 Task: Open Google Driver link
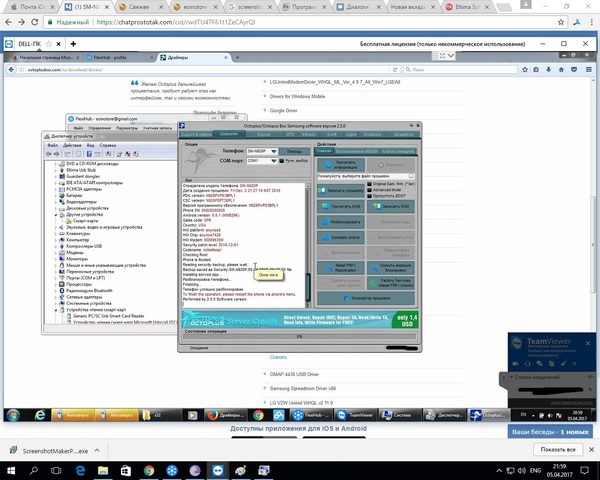(x=283, y=111)
